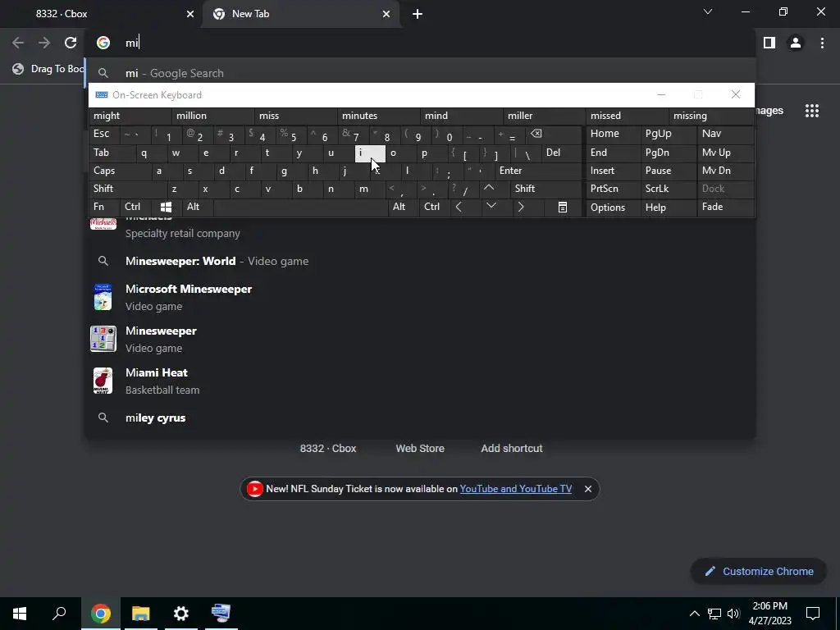Tap the Backspace key icon

tap(554, 134)
